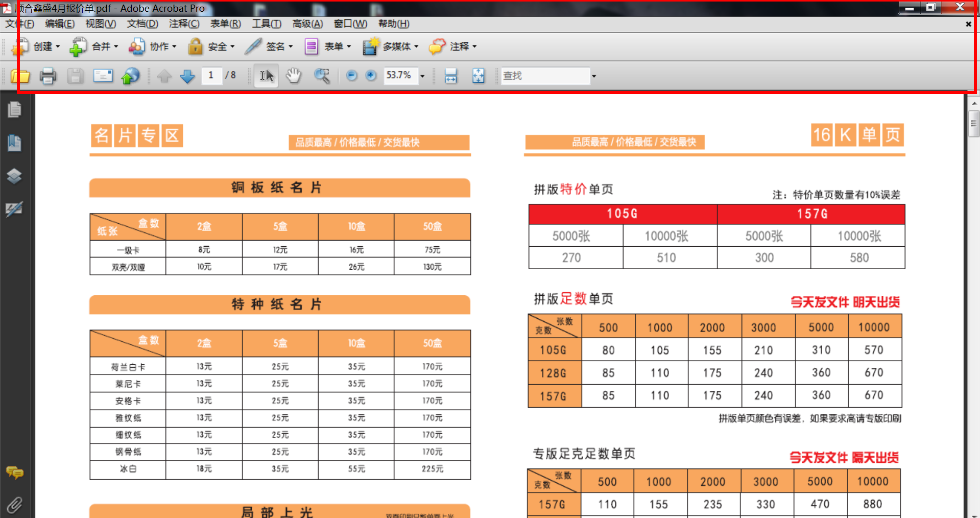Open the 视图(V) menu

click(101, 24)
